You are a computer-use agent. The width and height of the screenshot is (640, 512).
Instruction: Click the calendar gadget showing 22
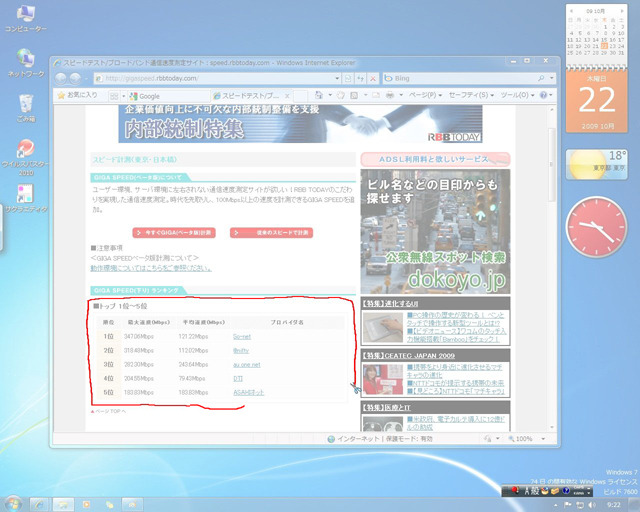click(x=596, y=100)
